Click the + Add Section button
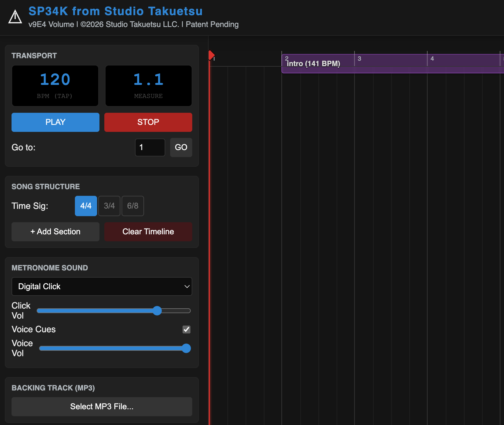Screen dimensions: 504x425 coord(55,232)
